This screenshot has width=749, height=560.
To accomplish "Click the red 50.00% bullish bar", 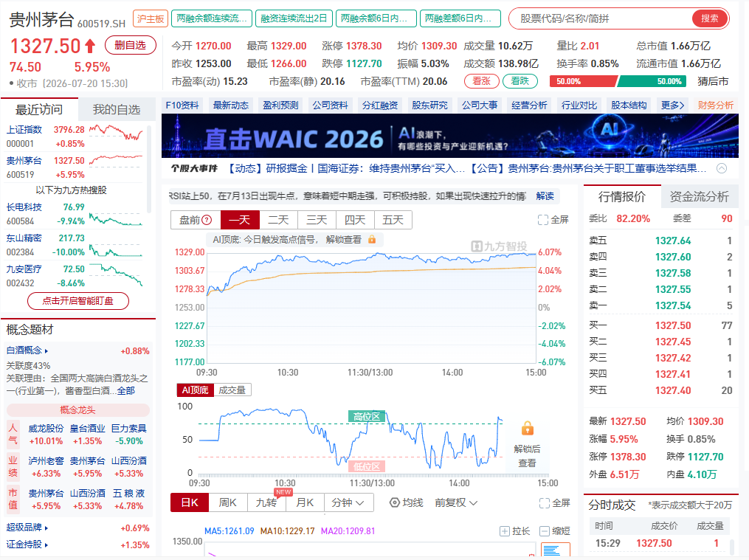I will point(583,81).
